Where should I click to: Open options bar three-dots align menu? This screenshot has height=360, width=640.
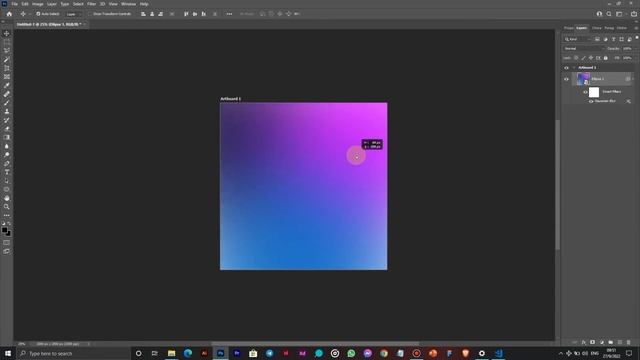pyautogui.click(x=229, y=14)
